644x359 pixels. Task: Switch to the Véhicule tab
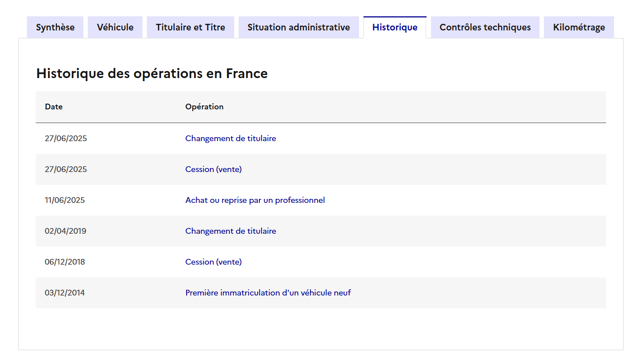tap(115, 27)
